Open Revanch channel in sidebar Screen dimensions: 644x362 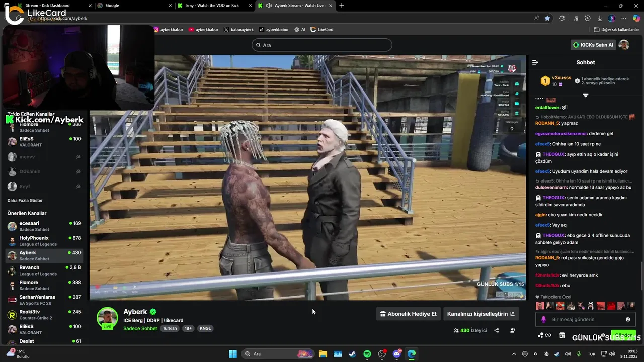point(44,270)
